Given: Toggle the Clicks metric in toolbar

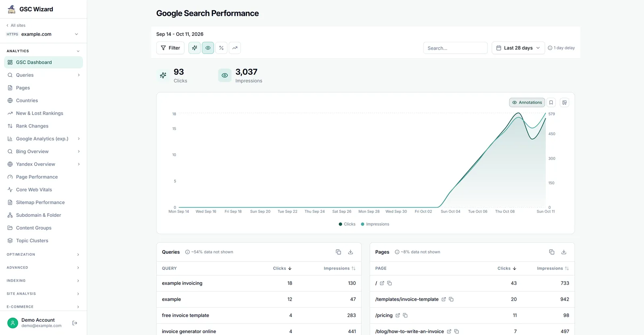Looking at the screenshot, I should (194, 48).
